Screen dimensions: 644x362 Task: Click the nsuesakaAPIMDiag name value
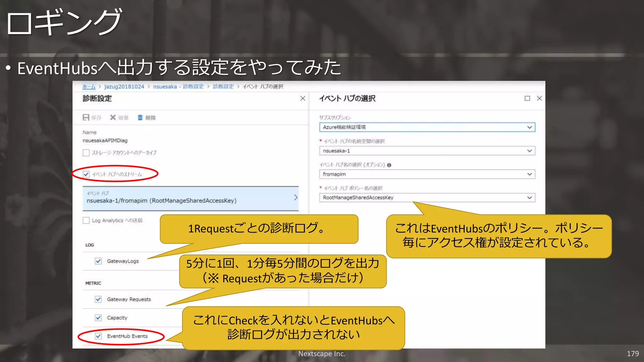click(105, 140)
